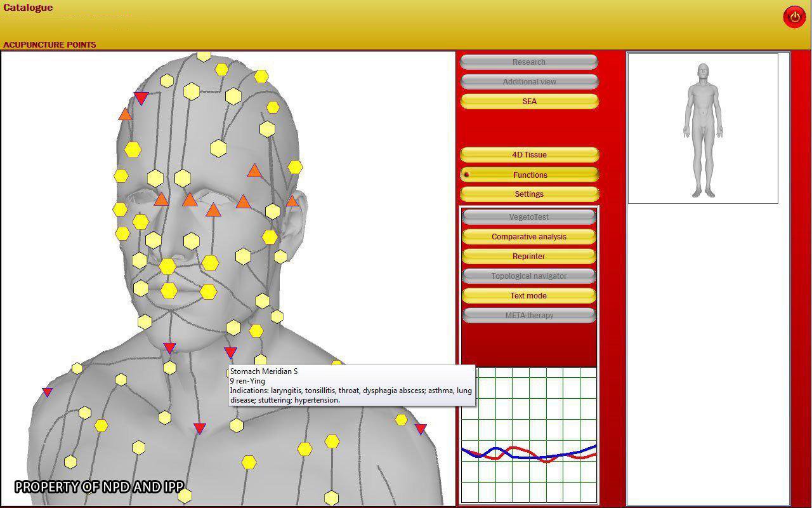The height and width of the screenshot is (508, 812).
Task: Select the red triangle marker on the right shoulder
Action: [x=420, y=429]
